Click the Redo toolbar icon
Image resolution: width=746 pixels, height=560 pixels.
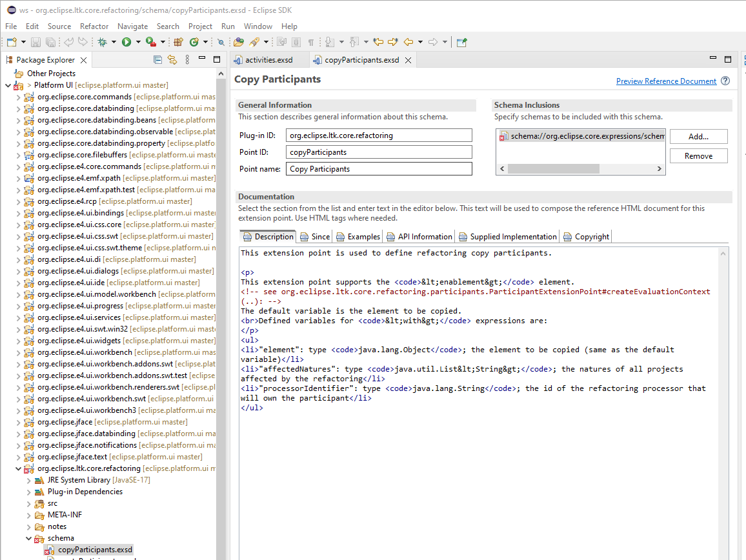pos(83,43)
